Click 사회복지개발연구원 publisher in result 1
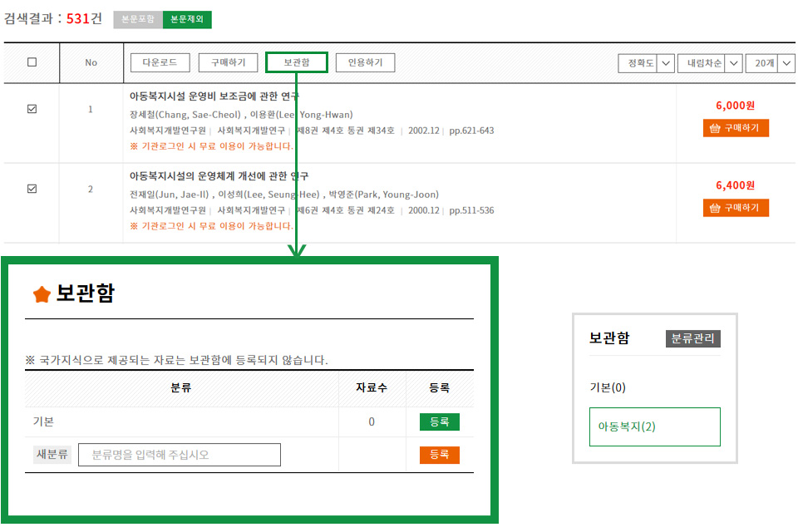Image resolution: width=798 pixels, height=532 pixels. point(167,131)
